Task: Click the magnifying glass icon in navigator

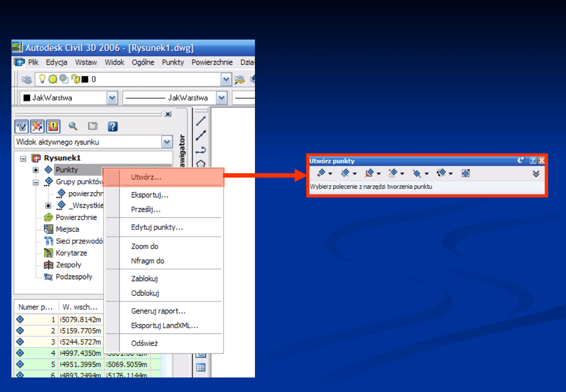Action: pos(73,126)
